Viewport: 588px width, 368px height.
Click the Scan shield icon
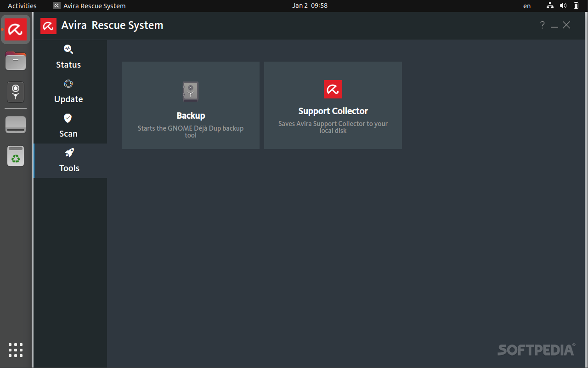(68, 118)
